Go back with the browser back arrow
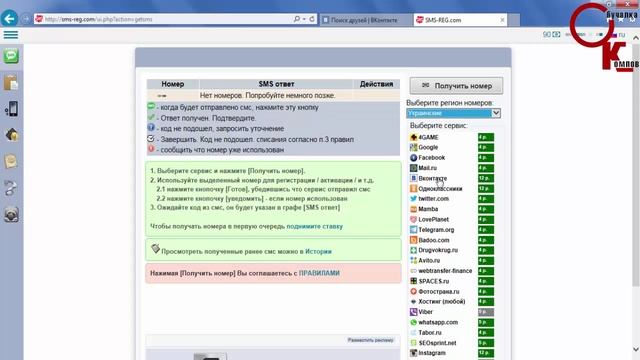 (9, 18)
